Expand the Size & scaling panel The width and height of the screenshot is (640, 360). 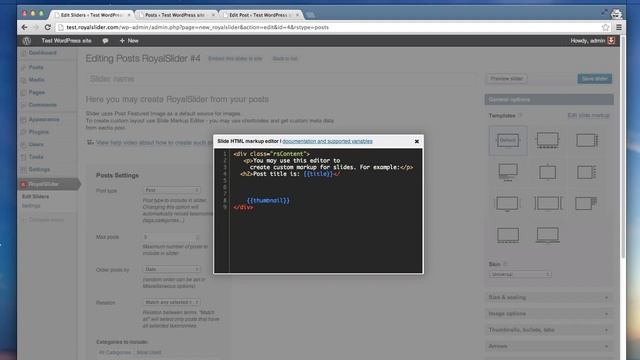point(549,298)
